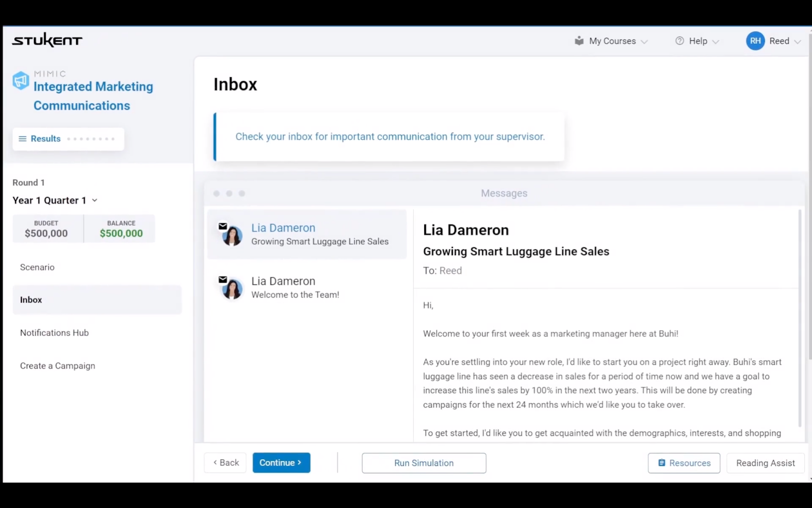Click the message pane vertical scrollbar
The image size is (812, 508).
[x=800, y=317]
